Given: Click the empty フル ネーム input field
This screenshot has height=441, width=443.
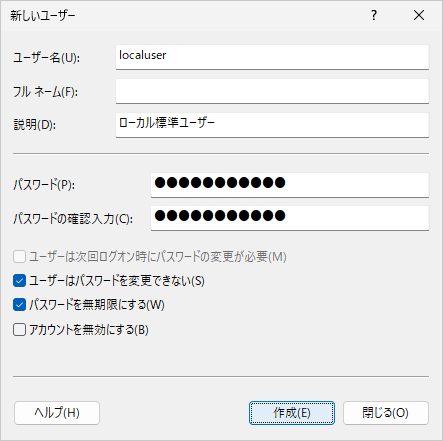Looking at the screenshot, I should (272, 91).
